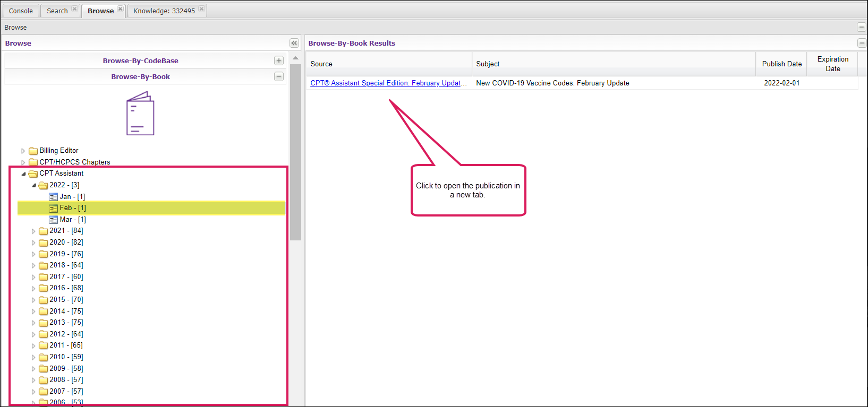Screen dimensions: 868x407
Task: Select the Jan - [1] document icon
Action: [x=54, y=197]
